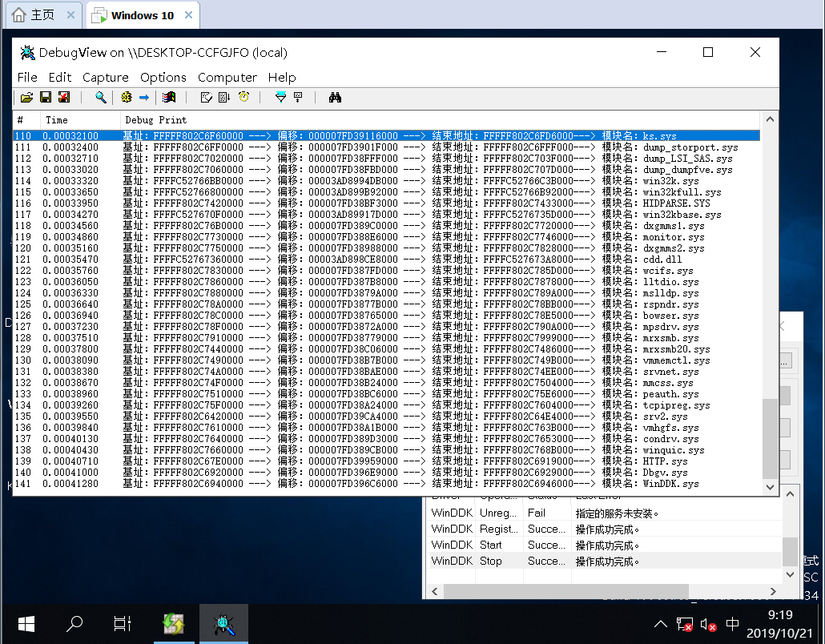Open the clock showing 9:19
The width and height of the screenshot is (825, 644).
(x=780, y=624)
